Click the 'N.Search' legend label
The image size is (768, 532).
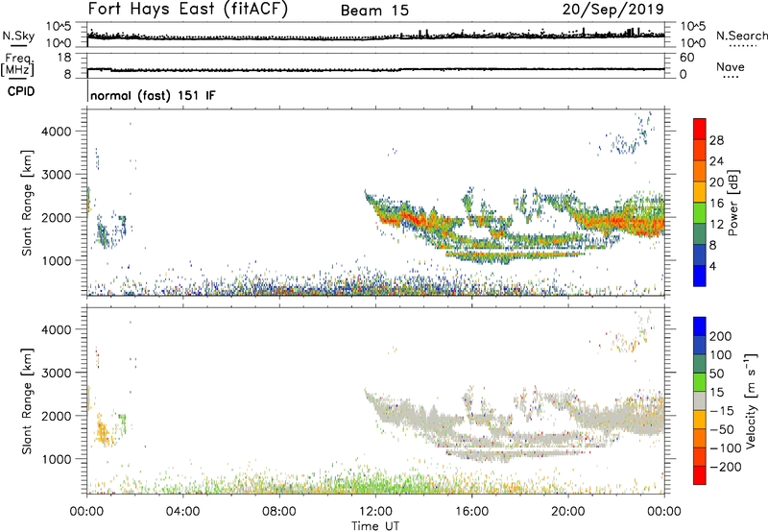click(742, 36)
